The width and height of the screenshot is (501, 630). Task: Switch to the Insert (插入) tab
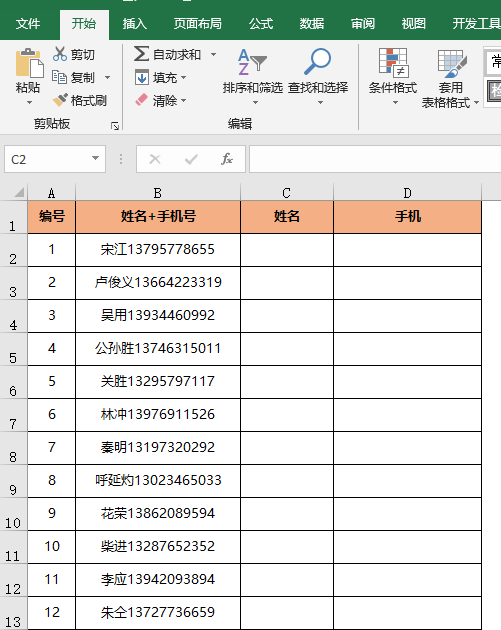coord(135,24)
